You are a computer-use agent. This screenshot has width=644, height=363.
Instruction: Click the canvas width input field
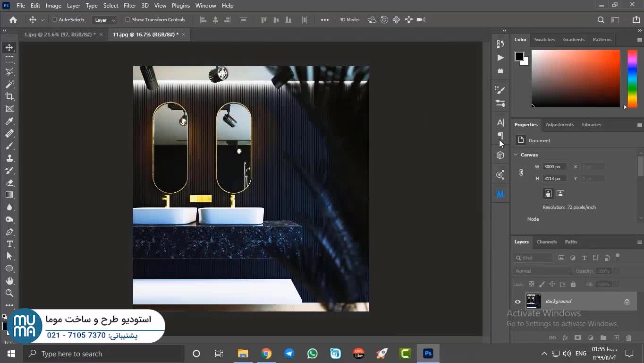554,167
